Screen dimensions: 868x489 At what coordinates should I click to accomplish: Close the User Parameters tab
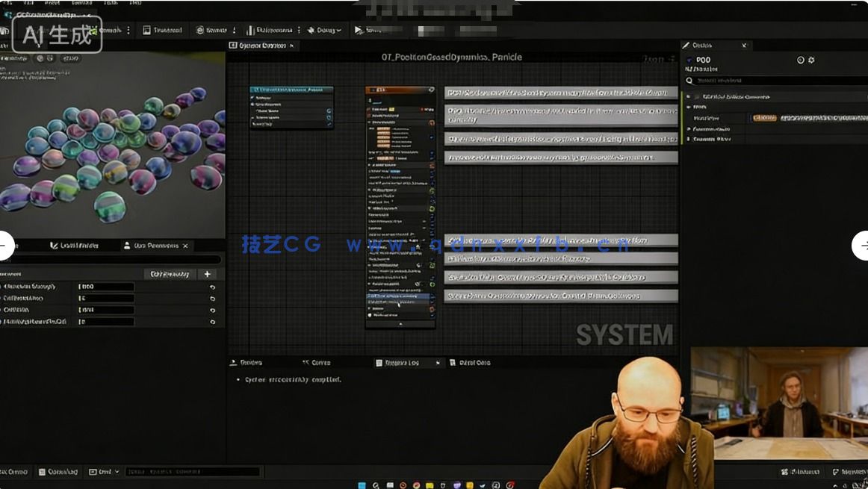(x=185, y=246)
